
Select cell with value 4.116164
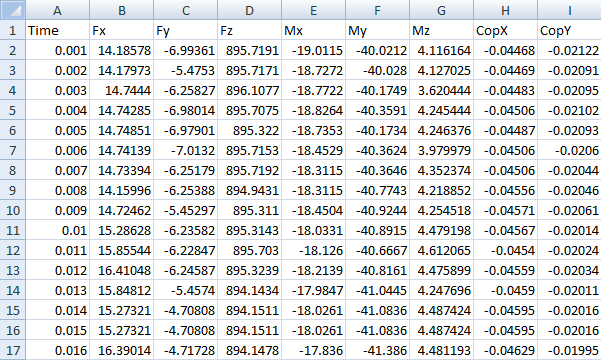tap(442, 50)
